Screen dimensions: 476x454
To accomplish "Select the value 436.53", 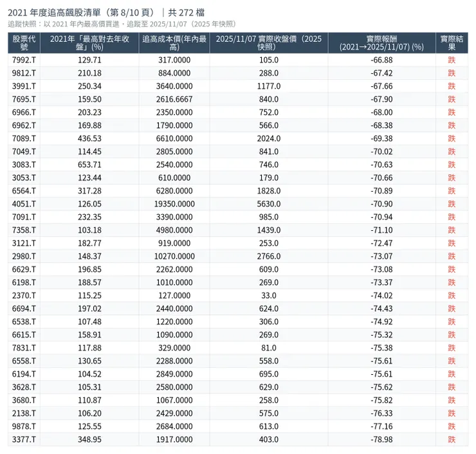I will (x=89, y=138).
